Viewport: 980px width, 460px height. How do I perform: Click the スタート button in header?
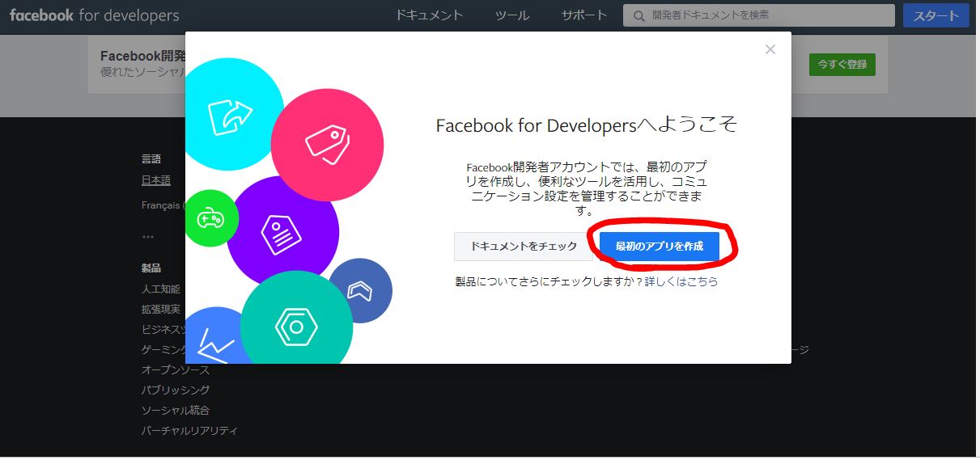[x=935, y=15]
